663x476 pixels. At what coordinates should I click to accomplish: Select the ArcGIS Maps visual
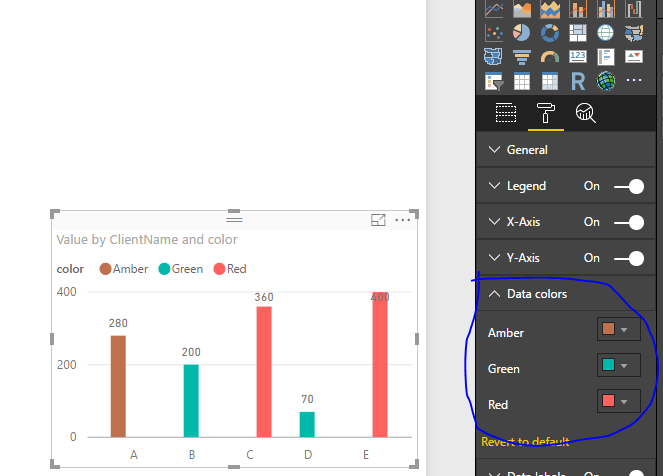pyautogui.click(x=605, y=81)
